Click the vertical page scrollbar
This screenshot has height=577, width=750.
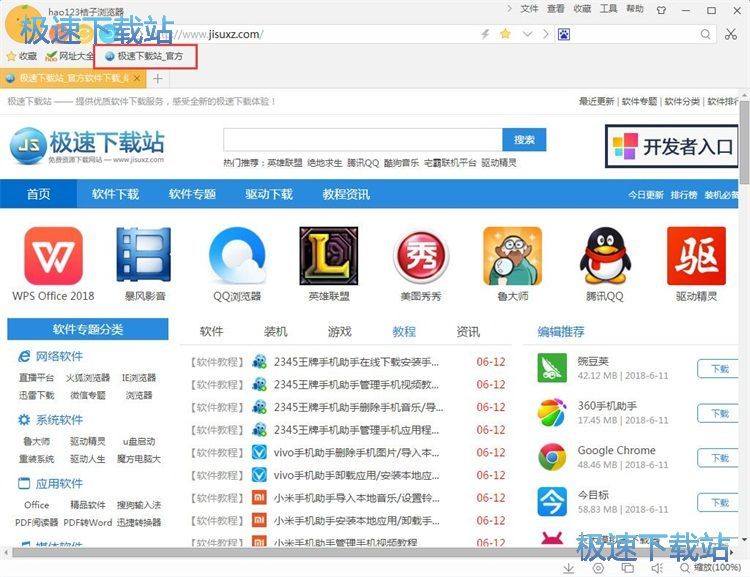(744, 144)
